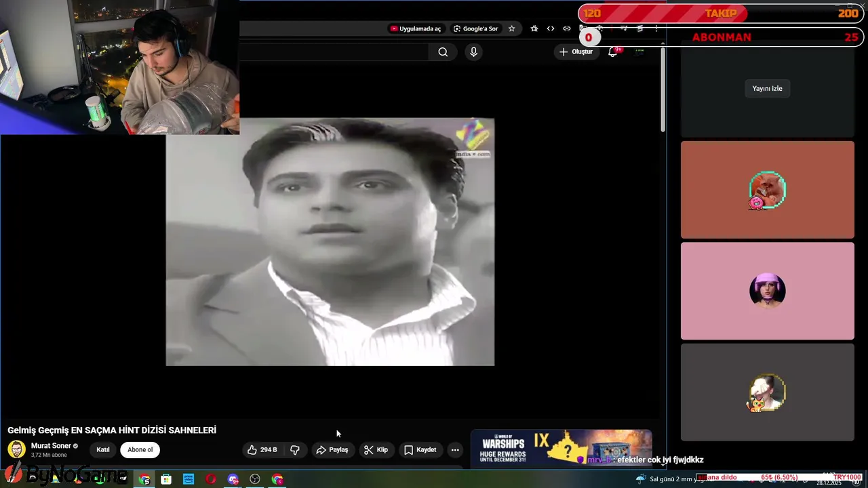
Task: Bookmark page with outlined star icon
Action: [512, 28]
